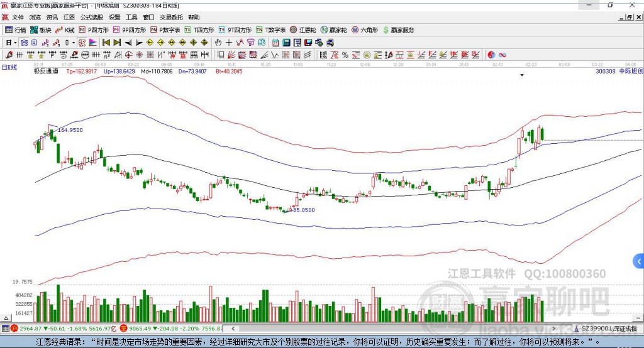644x348 pixels.
Task: Open the 资讯 menu
Action: click(52, 17)
